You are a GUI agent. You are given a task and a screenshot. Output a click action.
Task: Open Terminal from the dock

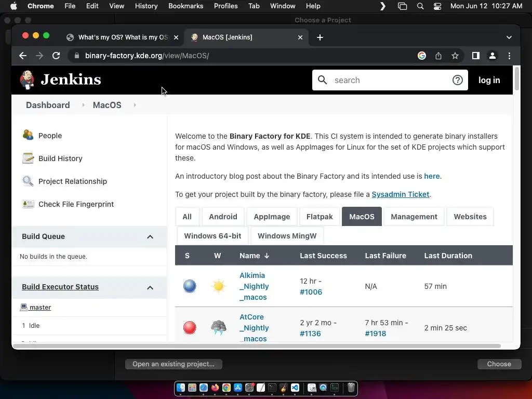pos(272,388)
